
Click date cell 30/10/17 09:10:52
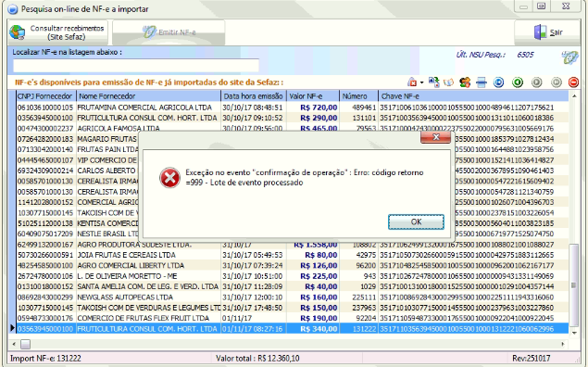[x=253, y=118]
